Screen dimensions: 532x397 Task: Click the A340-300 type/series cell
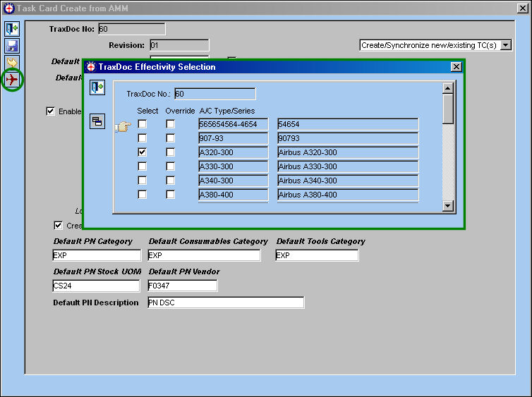[x=233, y=181]
